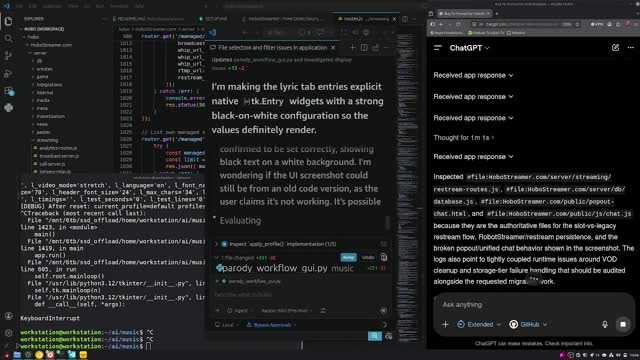This screenshot has width=640, height=360.
Task: Close the File selection and filter issues chat tab
Action: [333, 48]
